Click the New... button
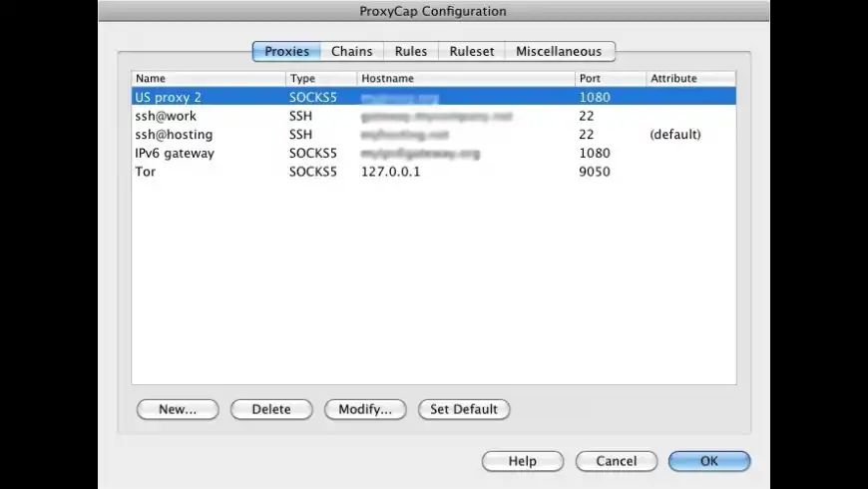This screenshot has width=868, height=489. (178, 409)
